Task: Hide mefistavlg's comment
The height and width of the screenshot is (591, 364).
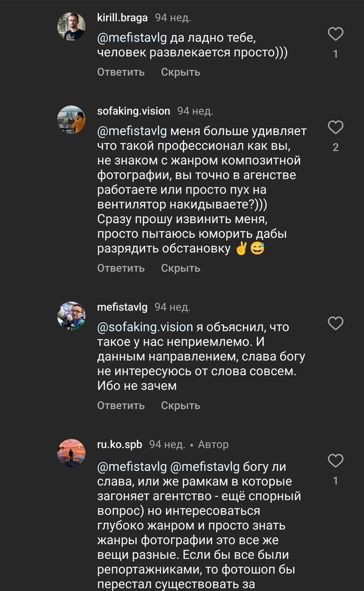Action: 180,405
